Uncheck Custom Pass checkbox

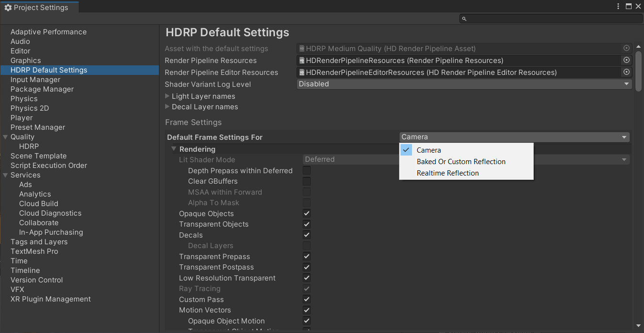[x=306, y=299]
